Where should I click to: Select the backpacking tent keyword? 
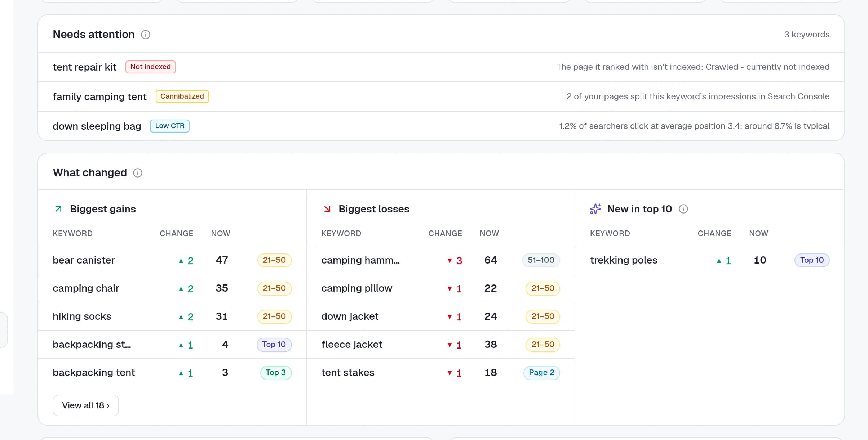94,372
